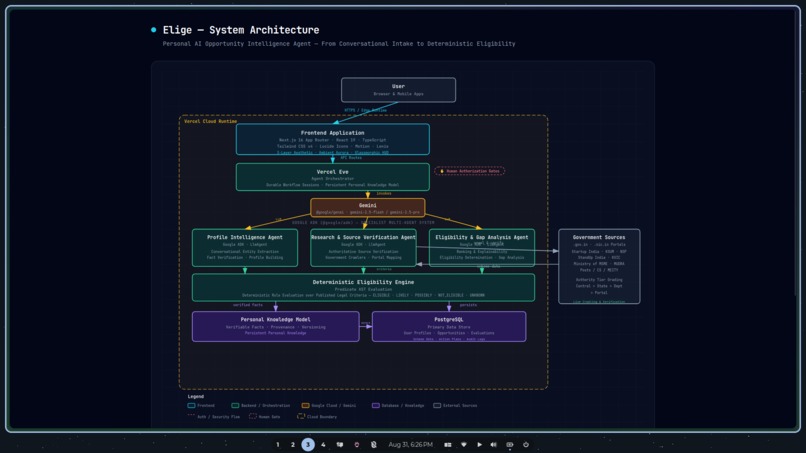The width and height of the screenshot is (806, 453).
Task: Click the User box in the diagram
Action: coord(398,90)
